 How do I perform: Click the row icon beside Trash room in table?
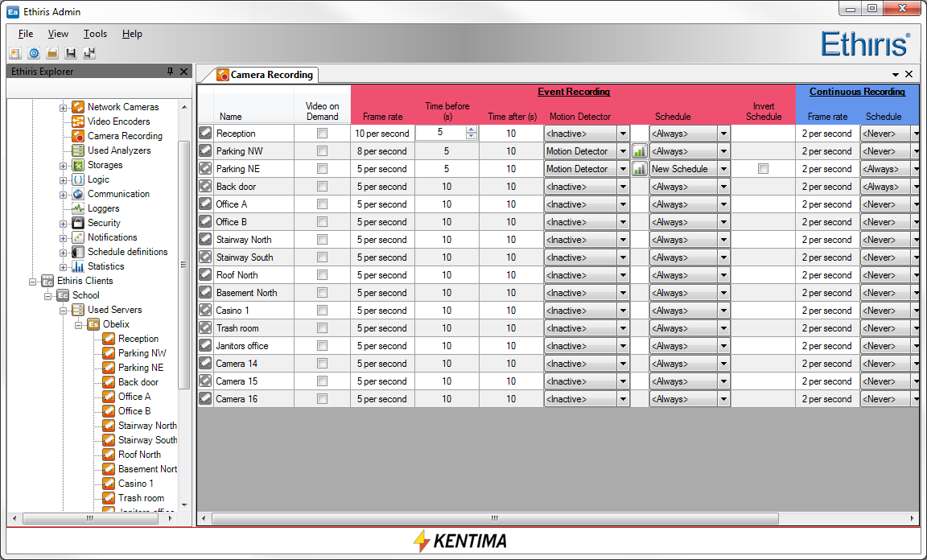pos(205,327)
